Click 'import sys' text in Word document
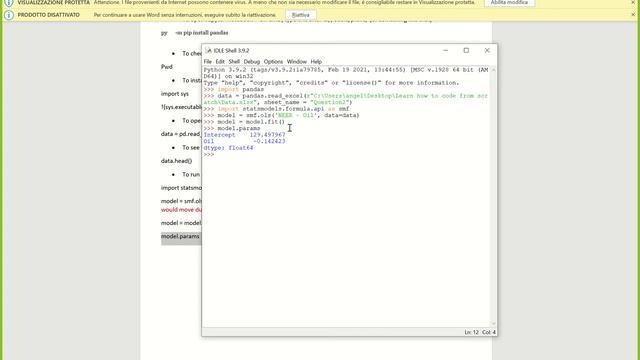Viewport: 640px width, 360px height. [175, 94]
